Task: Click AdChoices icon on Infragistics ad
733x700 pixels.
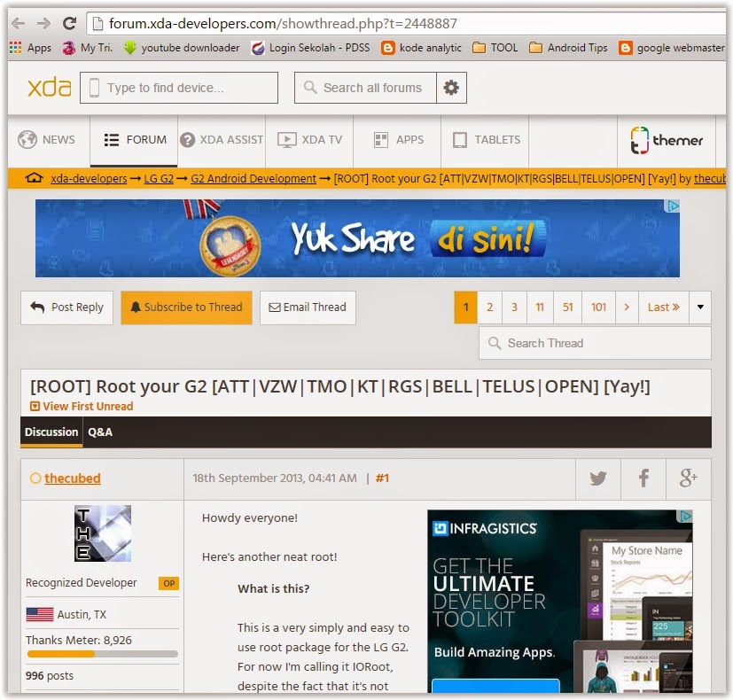Action: (686, 516)
